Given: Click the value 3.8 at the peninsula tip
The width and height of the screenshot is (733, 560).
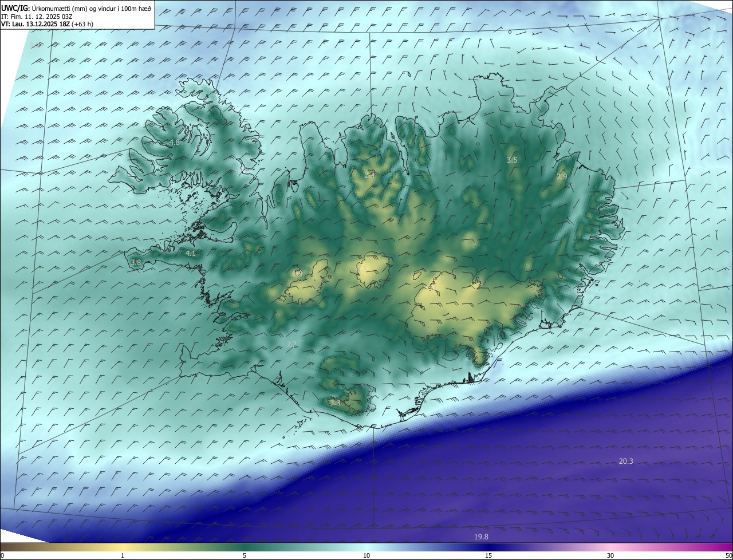Looking at the screenshot, I should (x=136, y=262).
